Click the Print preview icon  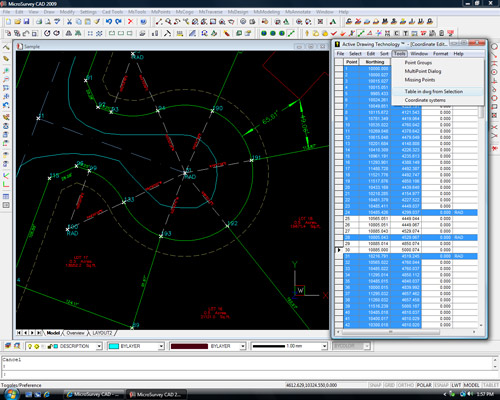48,22
